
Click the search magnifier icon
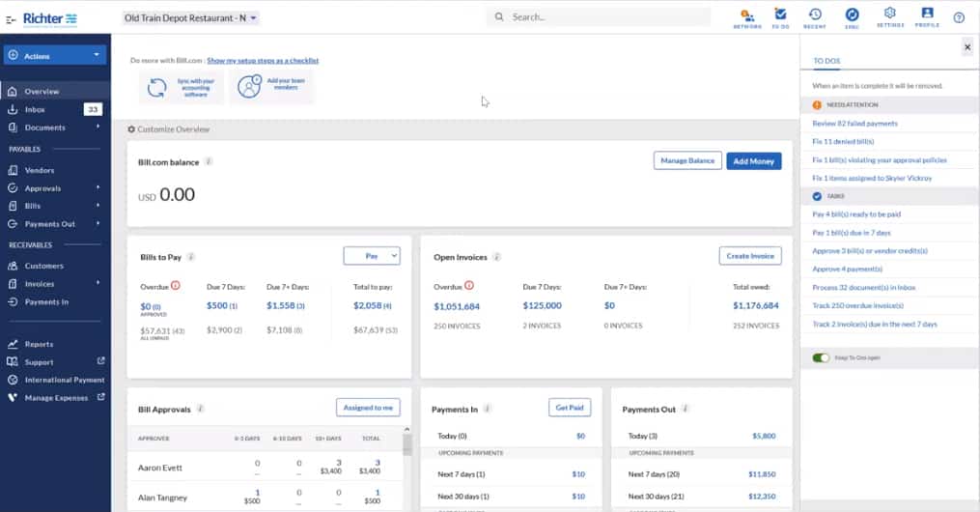(x=499, y=16)
